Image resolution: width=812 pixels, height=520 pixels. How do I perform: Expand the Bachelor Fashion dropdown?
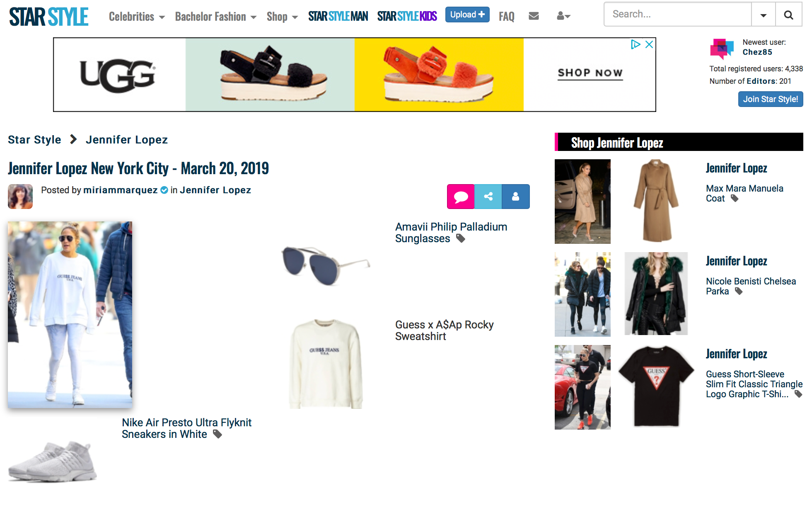[x=215, y=17]
